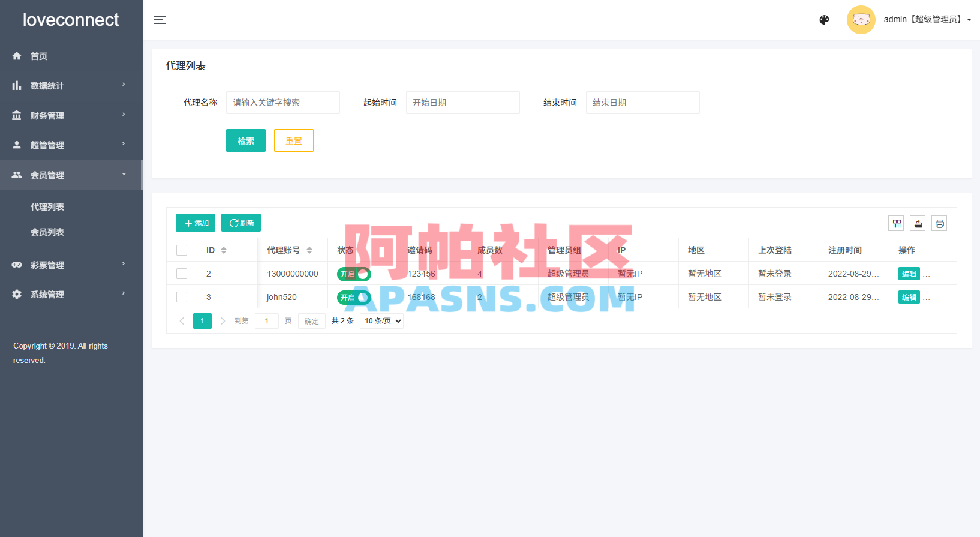Viewport: 980px width, 537px height.
Task: Expand the 彩票管理 menu arrow
Action: [x=124, y=264]
